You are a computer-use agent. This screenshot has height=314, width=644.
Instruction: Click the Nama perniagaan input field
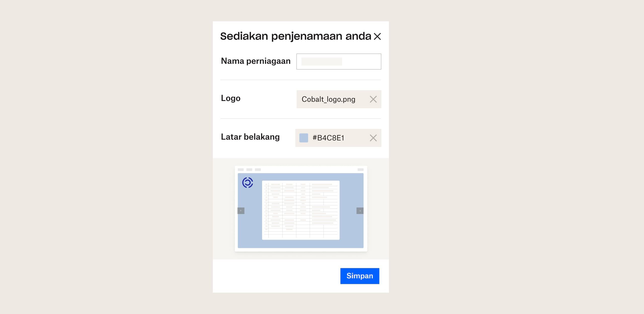339,62
